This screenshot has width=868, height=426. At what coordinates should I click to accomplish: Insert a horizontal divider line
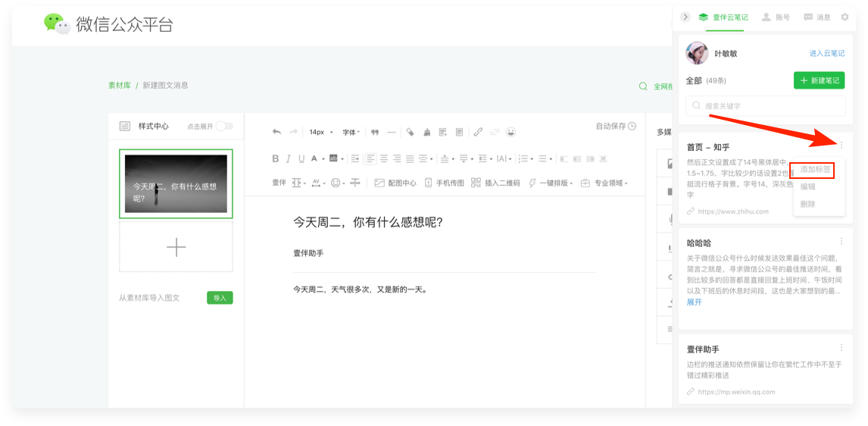point(392,133)
